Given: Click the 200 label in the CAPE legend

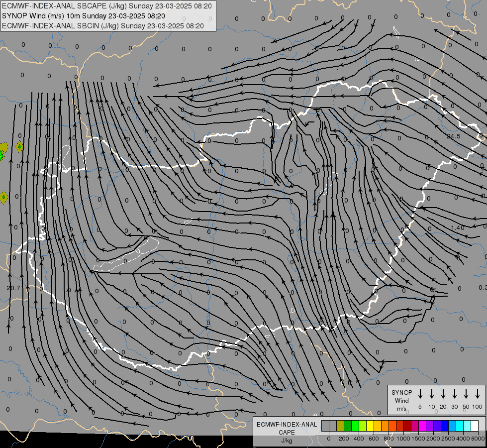Looking at the screenshot, I should tap(344, 439).
